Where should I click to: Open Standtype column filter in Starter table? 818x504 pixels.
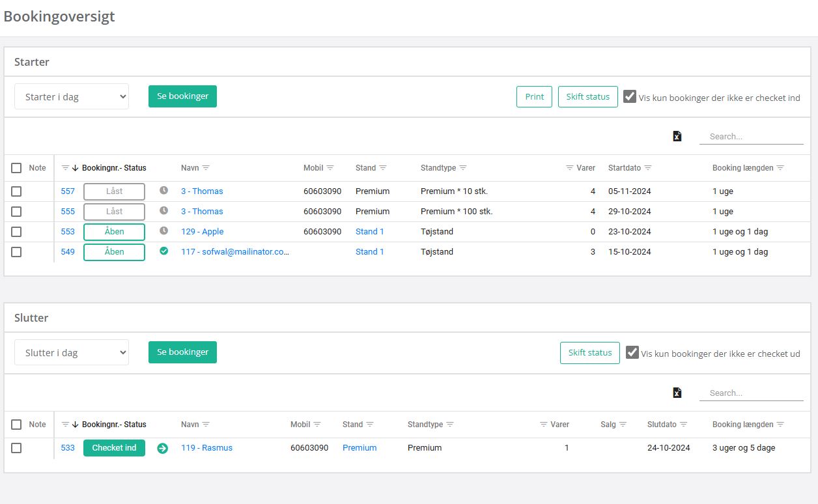(463, 168)
